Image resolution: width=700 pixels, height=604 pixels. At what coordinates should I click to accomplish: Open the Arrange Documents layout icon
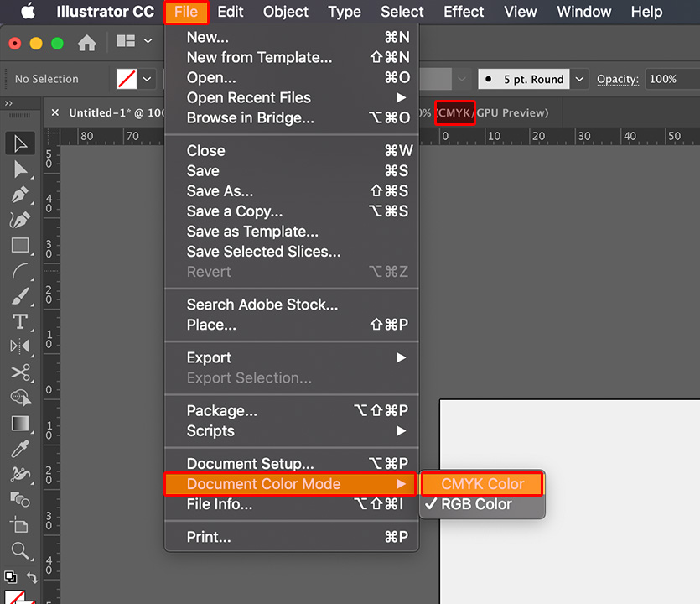click(126, 41)
